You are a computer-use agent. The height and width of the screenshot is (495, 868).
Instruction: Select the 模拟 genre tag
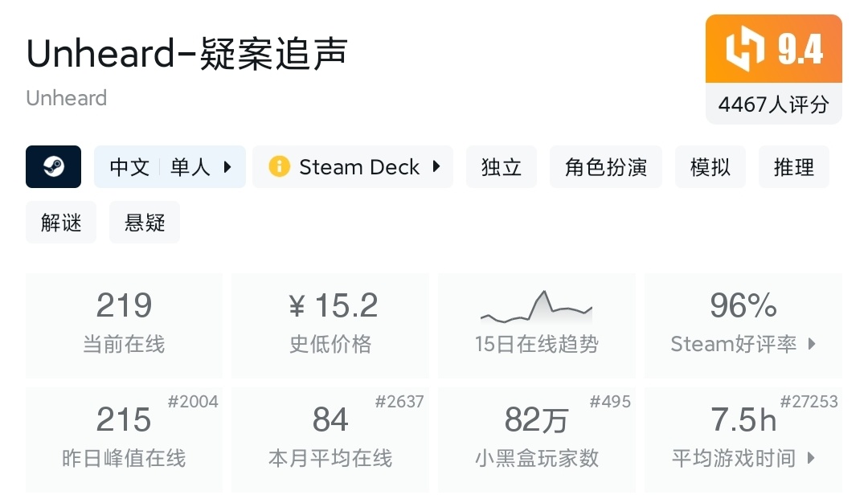pyautogui.click(x=710, y=167)
